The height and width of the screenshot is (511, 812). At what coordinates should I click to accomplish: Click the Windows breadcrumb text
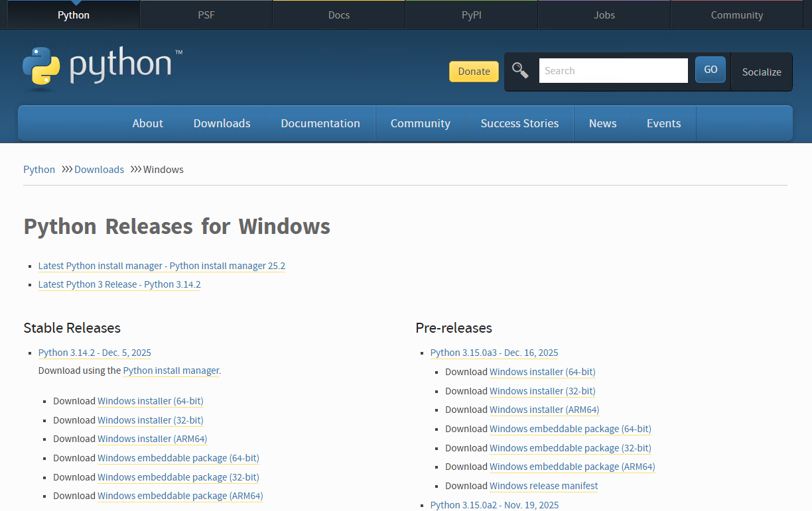pyautogui.click(x=163, y=170)
